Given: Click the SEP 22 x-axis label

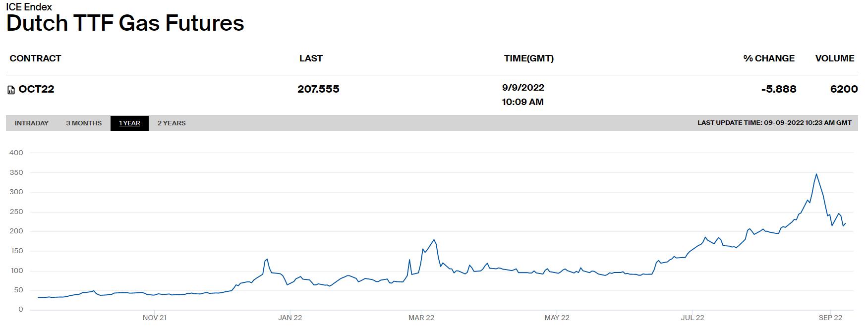Looking at the screenshot, I should (830, 318).
